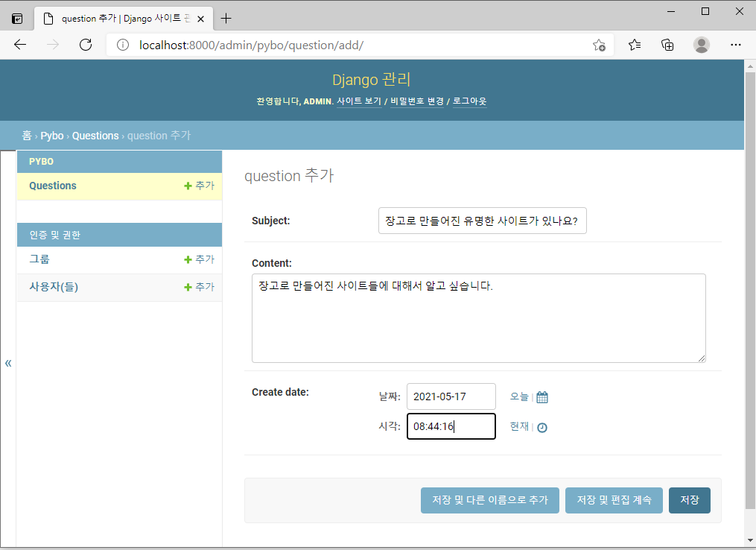This screenshot has width=756, height=550.
Task: Open the 사용자(들) sidebar link
Action: tap(54, 287)
